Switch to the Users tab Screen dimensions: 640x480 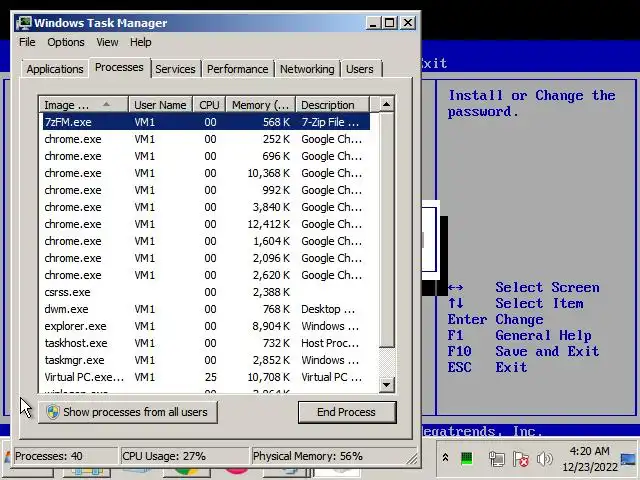click(360, 69)
